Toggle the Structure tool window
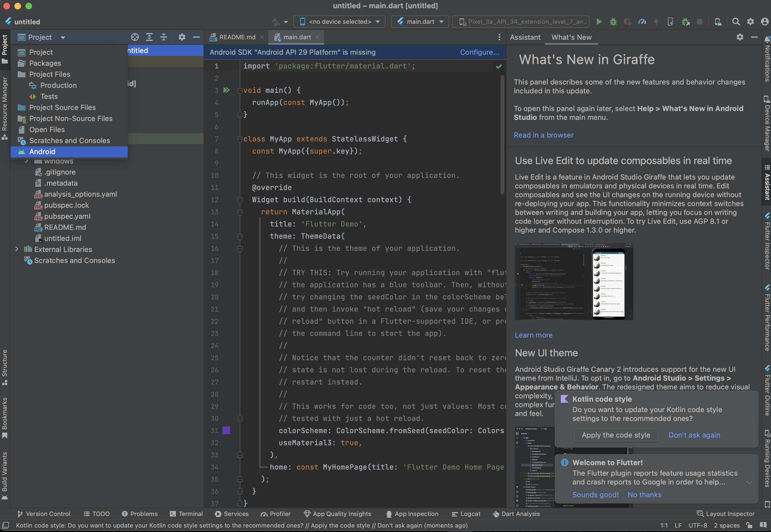Viewport: 771px width, 532px height. (x=5, y=367)
